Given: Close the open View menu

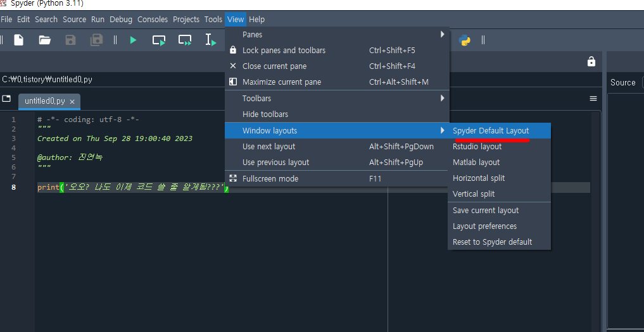Looking at the screenshot, I should 236,20.
